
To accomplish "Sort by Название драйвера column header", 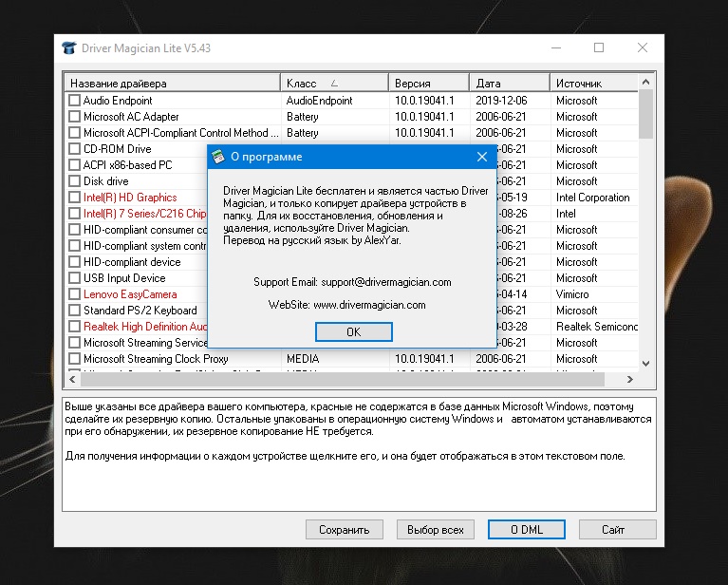I will [172, 84].
